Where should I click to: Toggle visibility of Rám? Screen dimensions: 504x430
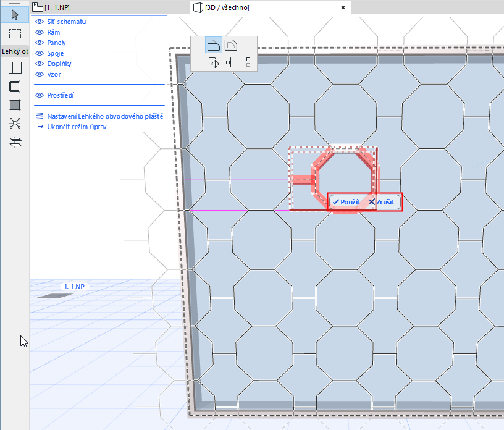[x=40, y=32]
